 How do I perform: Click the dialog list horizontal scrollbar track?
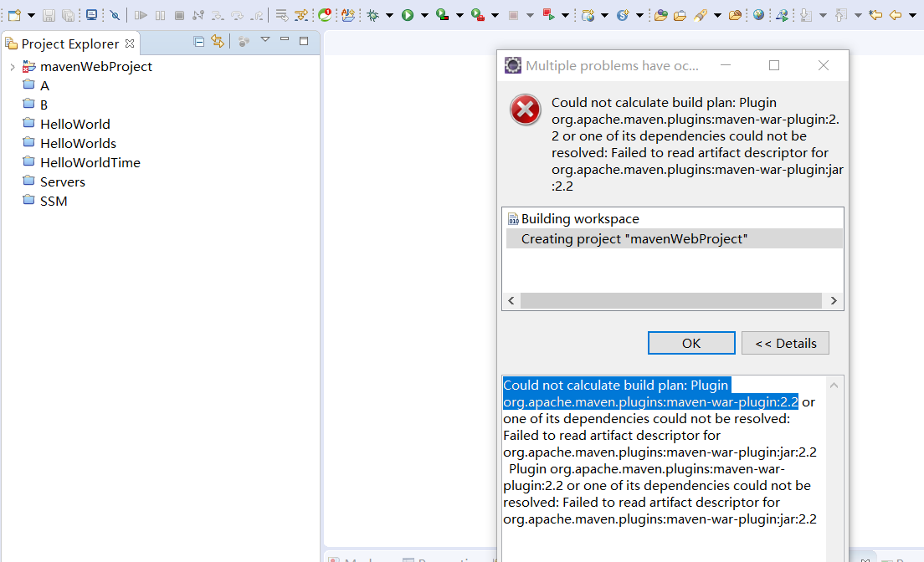click(671, 300)
